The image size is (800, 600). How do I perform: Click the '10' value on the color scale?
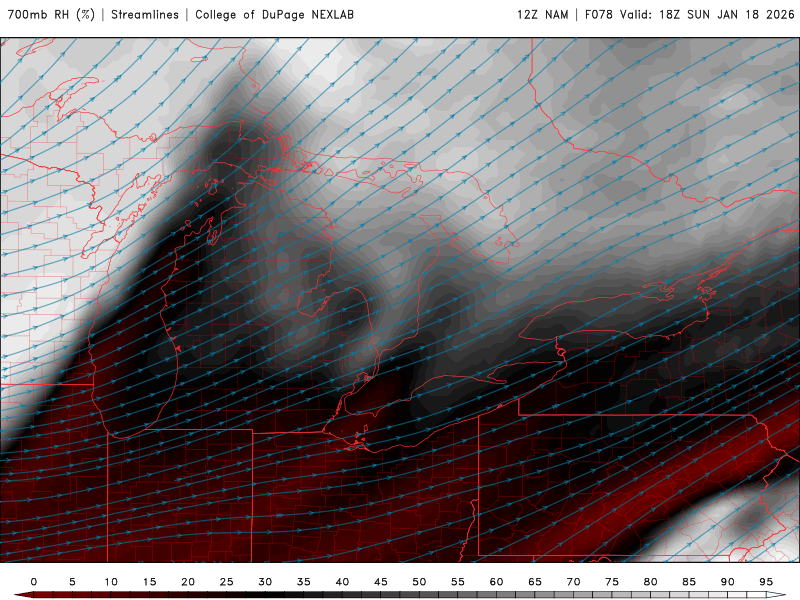(111, 582)
